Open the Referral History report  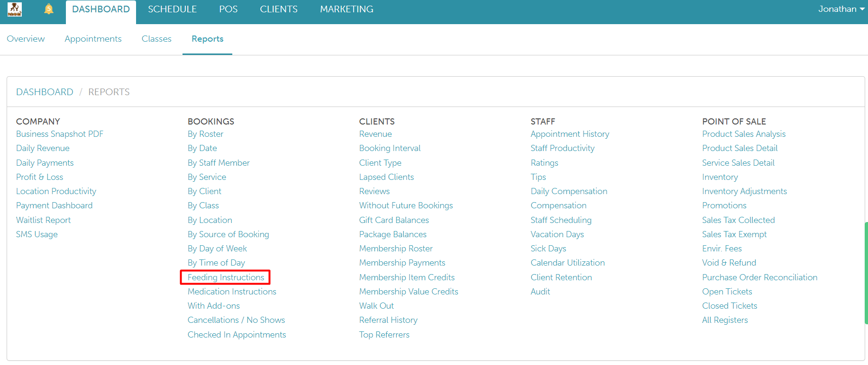(388, 320)
